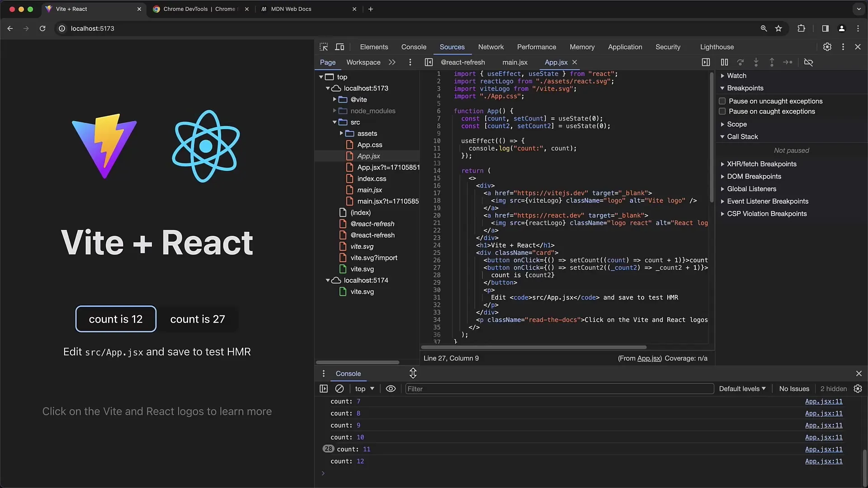This screenshot has width=868, height=488.
Task: Click count is 12 button
Action: coord(116,319)
